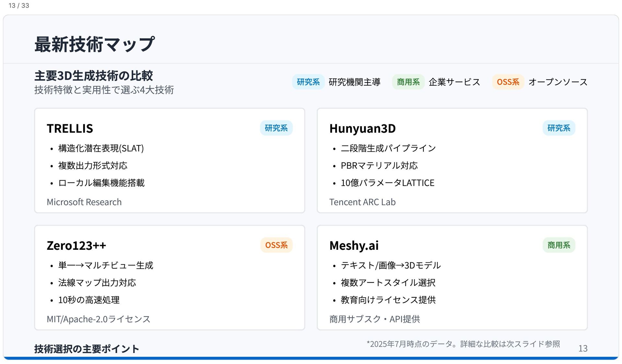Click the bullet 10秒の高速処理
Viewport: 622px width, 364px height.
[x=89, y=300]
